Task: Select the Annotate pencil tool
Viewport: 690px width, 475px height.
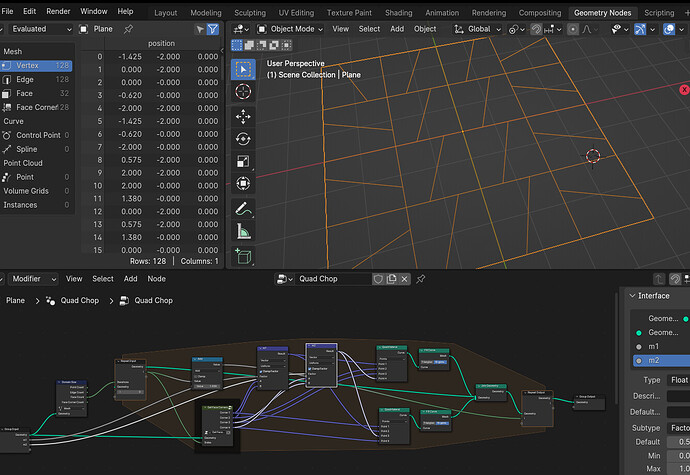Action: [x=243, y=209]
